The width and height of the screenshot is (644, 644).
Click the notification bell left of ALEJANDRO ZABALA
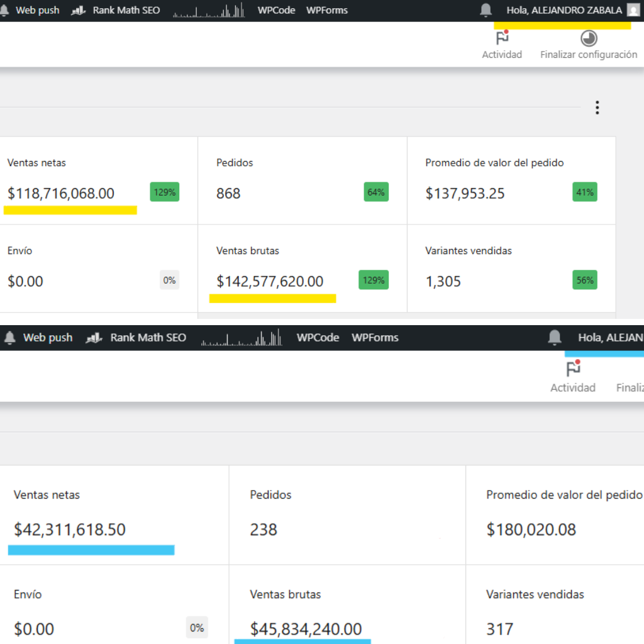(486, 10)
